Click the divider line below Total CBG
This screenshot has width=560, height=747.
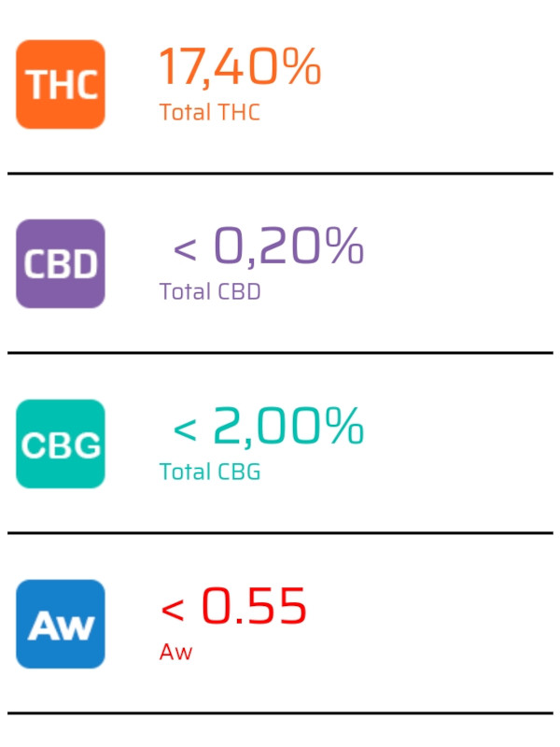(x=280, y=533)
